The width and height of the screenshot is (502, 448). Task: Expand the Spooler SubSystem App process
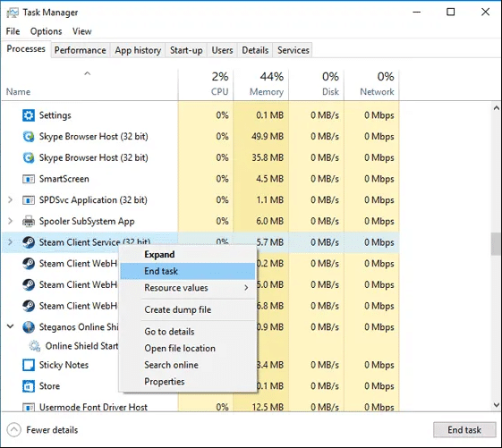[x=10, y=221]
